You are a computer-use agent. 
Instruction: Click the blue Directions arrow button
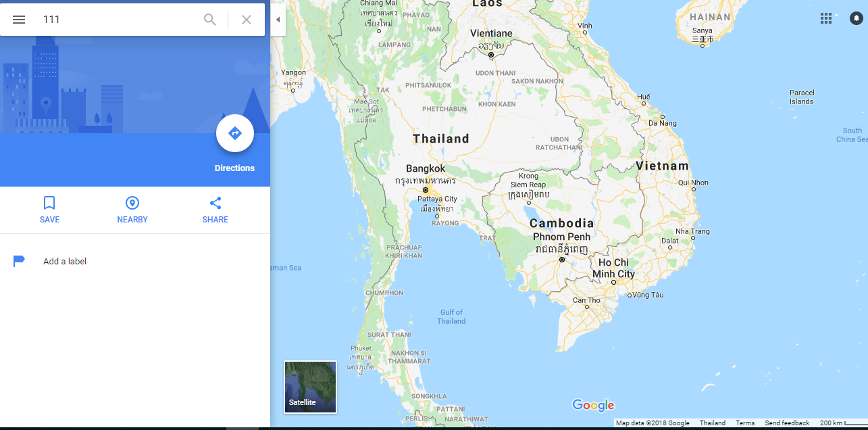[x=235, y=133]
